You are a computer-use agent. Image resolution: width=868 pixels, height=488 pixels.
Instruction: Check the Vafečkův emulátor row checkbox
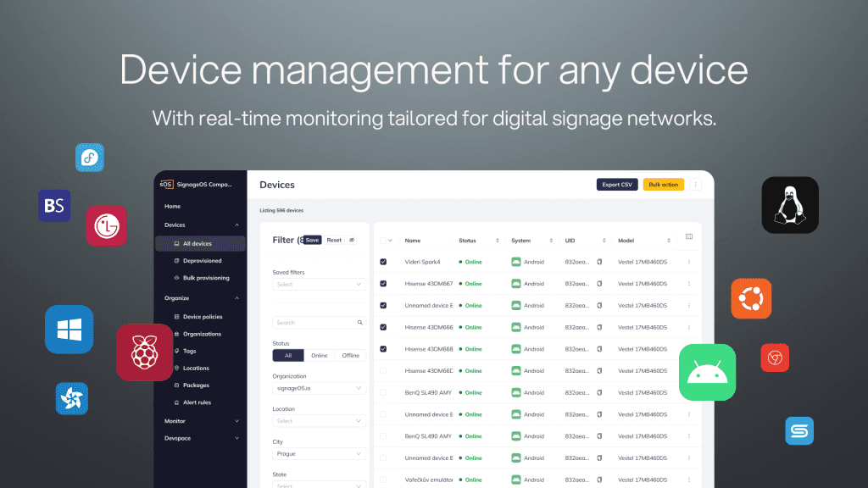383,480
